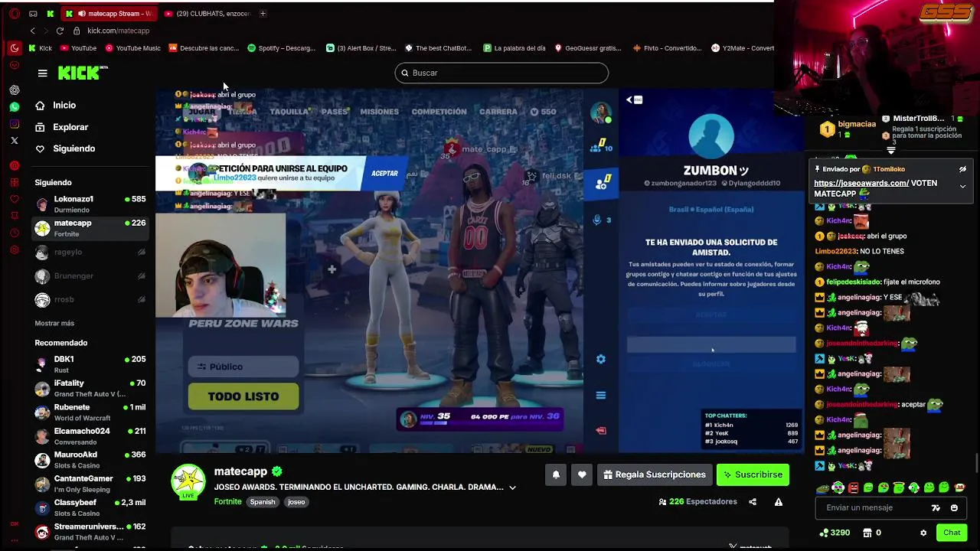The height and width of the screenshot is (551, 980).
Task: Open chat settings gear
Action: (923, 533)
